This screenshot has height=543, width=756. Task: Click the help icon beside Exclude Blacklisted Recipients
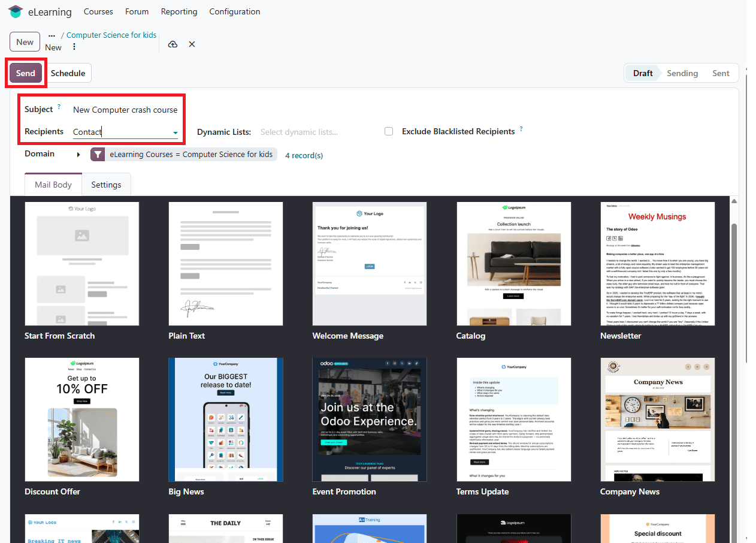pyautogui.click(x=521, y=128)
